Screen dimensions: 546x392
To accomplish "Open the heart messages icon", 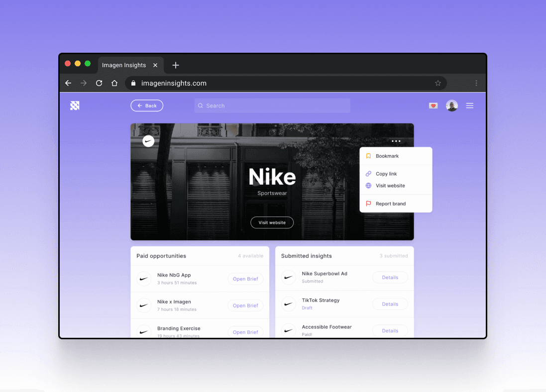I will 433,105.
